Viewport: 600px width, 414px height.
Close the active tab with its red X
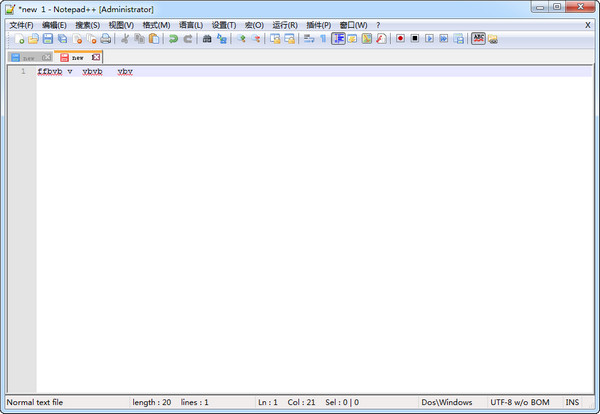[95, 58]
